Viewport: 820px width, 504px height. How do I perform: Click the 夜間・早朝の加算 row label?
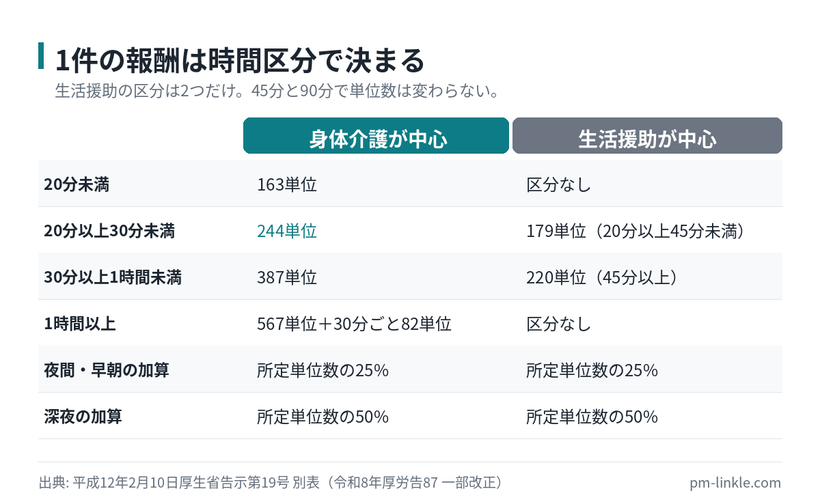pyautogui.click(x=106, y=370)
